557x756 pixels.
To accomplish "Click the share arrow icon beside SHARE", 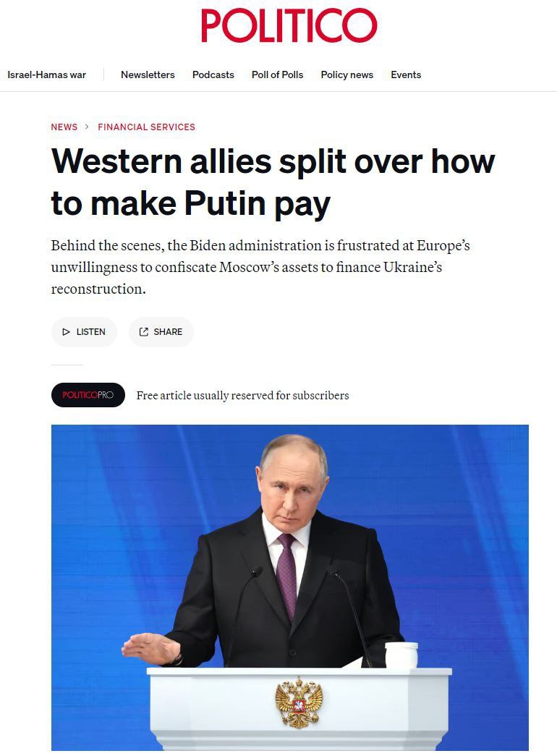I will pyautogui.click(x=143, y=332).
